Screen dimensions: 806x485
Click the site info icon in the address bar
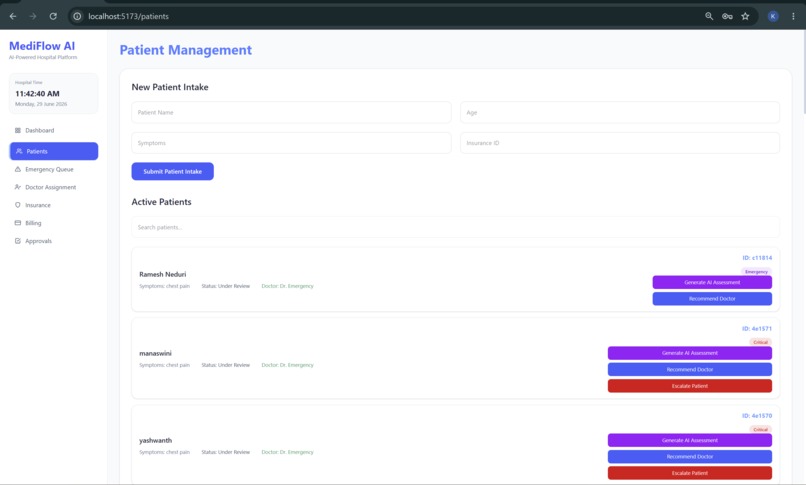coord(77,16)
